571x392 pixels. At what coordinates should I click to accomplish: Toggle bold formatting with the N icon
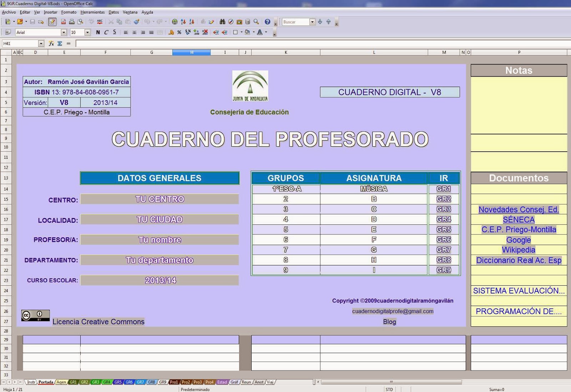(x=97, y=32)
